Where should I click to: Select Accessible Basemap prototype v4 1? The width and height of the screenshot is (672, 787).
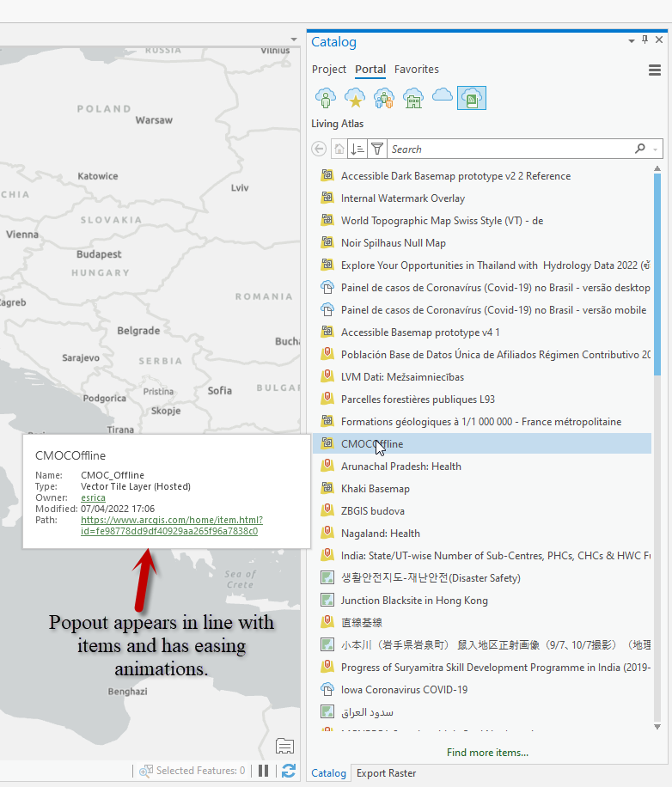[x=482, y=332]
